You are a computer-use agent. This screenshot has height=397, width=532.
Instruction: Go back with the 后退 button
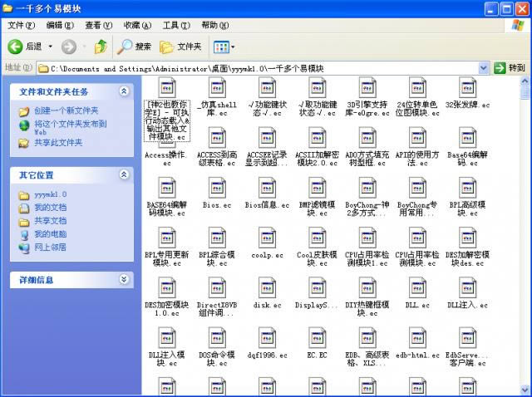(24, 47)
